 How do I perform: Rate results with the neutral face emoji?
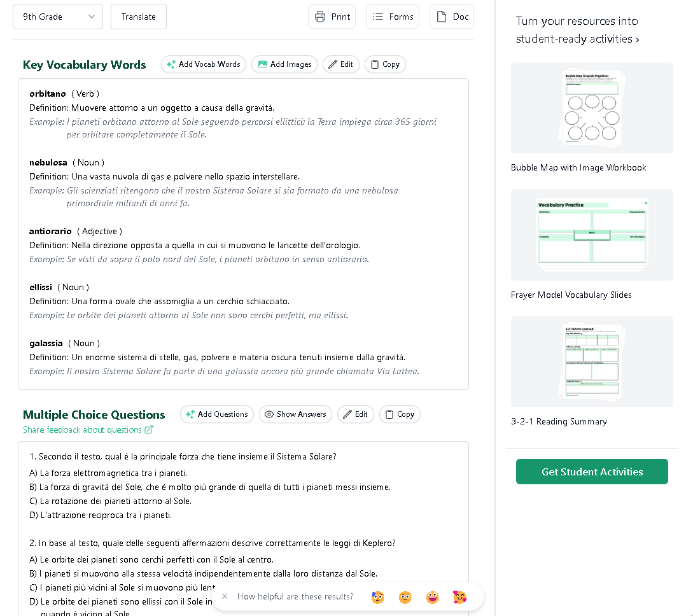[x=405, y=597]
